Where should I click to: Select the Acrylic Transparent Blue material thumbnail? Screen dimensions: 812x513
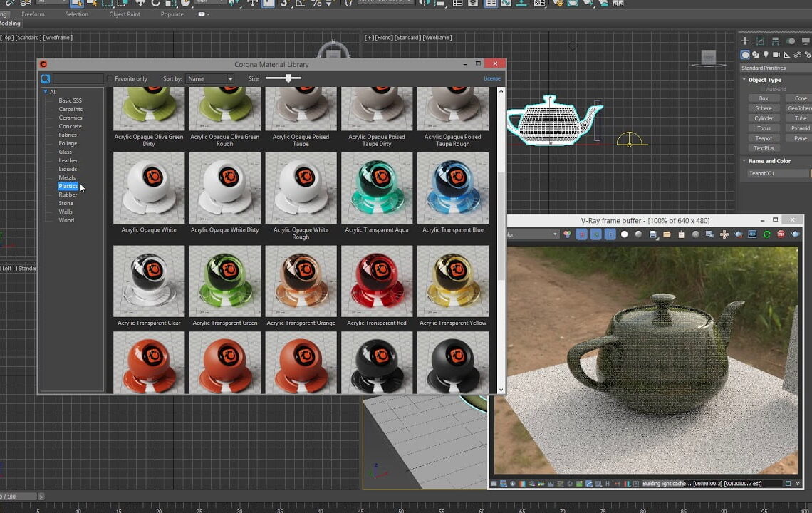click(x=452, y=187)
